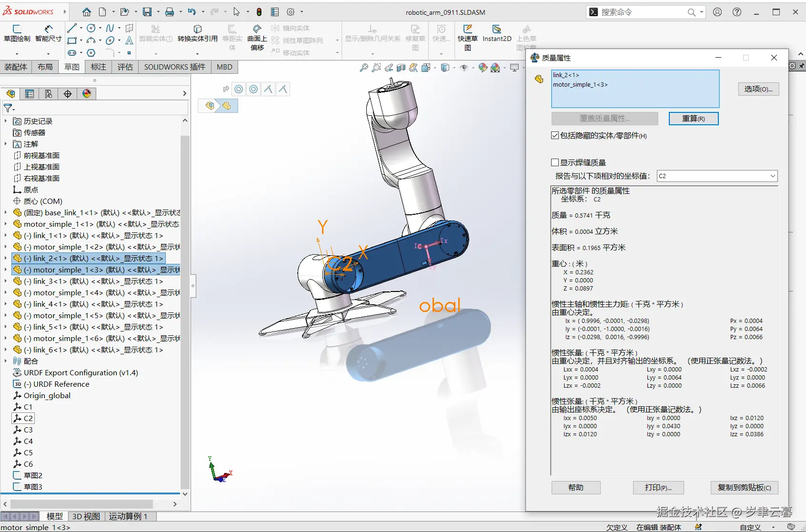806x532 pixels.
Task: Open the PropertyManager tab icon
Action: [x=30, y=94]
